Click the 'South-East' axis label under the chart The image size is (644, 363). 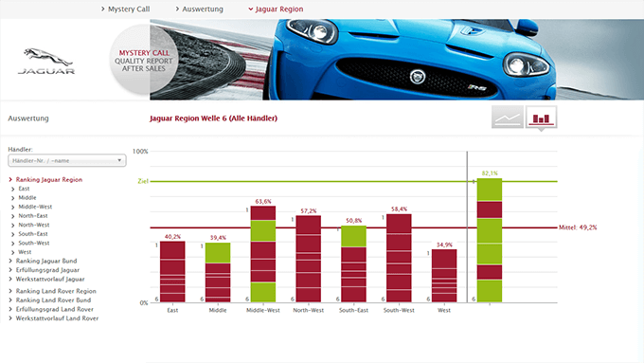click(353, 310)
